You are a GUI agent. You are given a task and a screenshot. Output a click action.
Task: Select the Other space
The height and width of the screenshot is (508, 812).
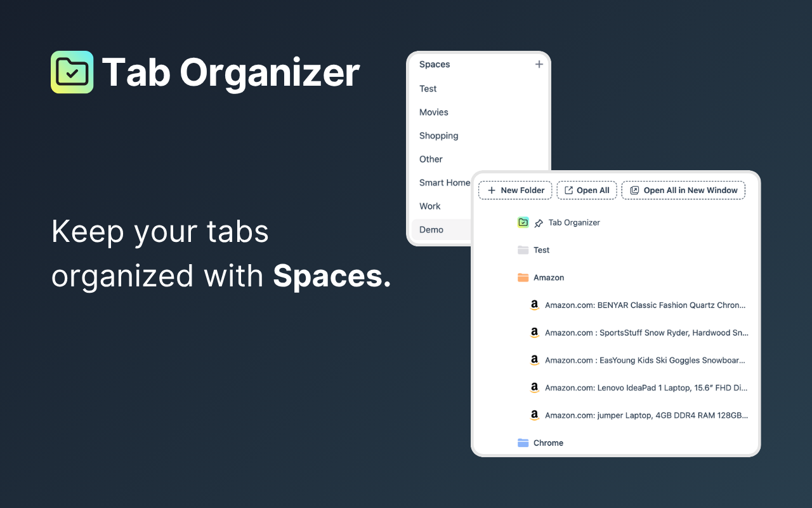431,159
